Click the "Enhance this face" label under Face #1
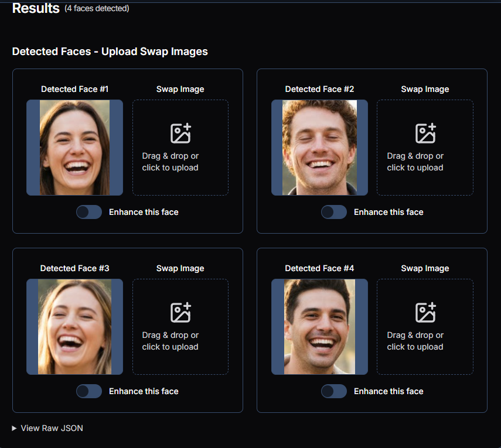This screenshot has width=501, height=448. click(144, 212)
